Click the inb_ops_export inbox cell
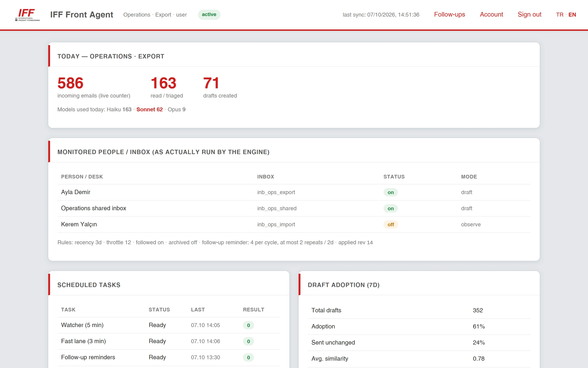Image resolution: width=588 pixels, height=368 pixels. pos(276,192)
